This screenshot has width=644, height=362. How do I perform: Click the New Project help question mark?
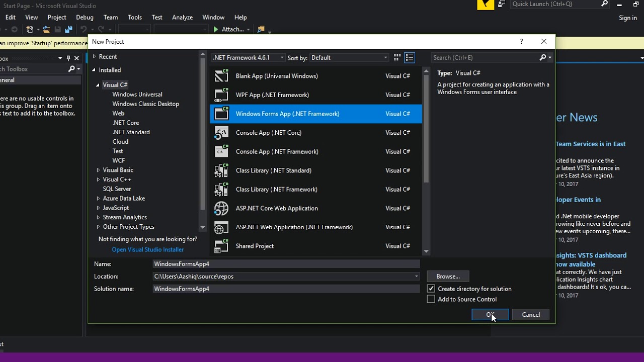(521, 42)
